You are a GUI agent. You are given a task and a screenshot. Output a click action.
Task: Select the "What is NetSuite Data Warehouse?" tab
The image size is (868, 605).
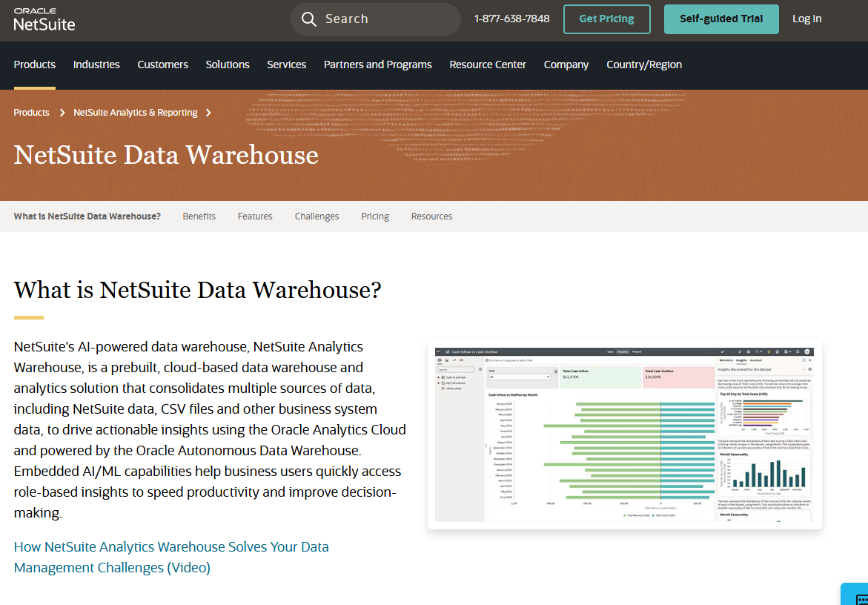click(87, 216)
